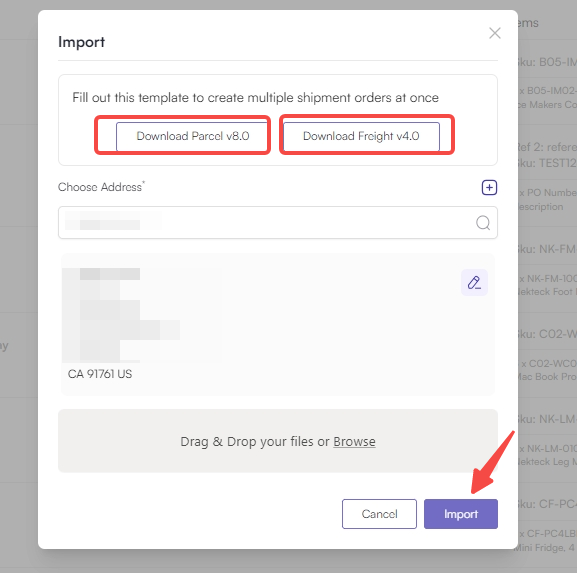Select the address card ending CA 91761 US
Screen dimensions: 577x573
[278, 324]
